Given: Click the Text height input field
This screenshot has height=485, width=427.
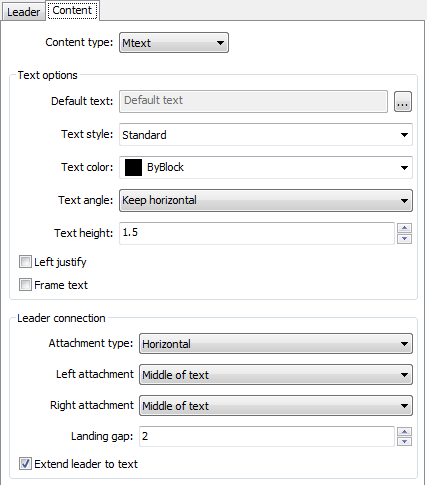Looking at the screenshot, I should 257,233.
